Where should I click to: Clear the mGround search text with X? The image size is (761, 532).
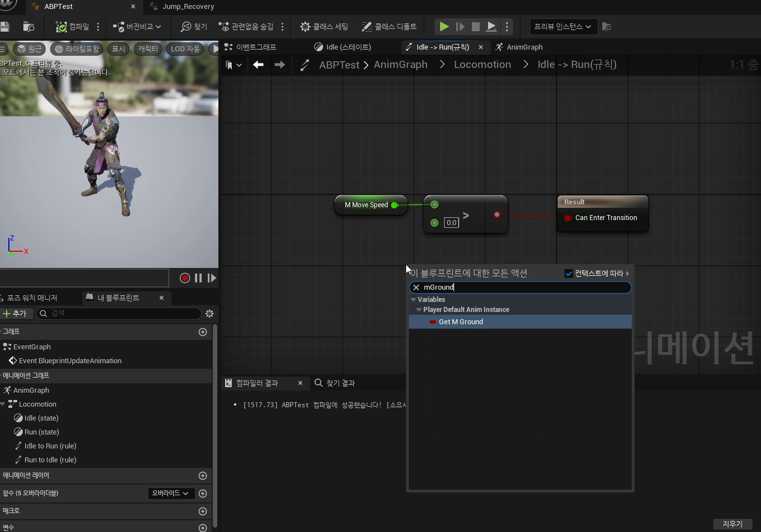click(x=416, y=287)
